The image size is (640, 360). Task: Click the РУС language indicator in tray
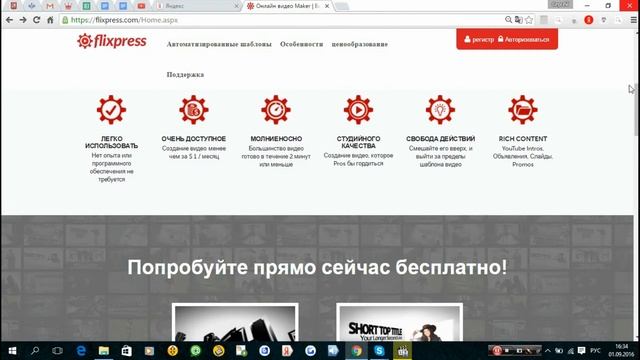click(x=596, y=351)
